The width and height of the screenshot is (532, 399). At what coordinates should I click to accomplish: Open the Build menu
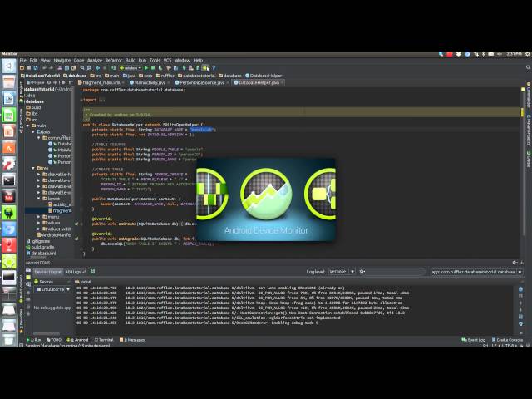click(131, 61)
